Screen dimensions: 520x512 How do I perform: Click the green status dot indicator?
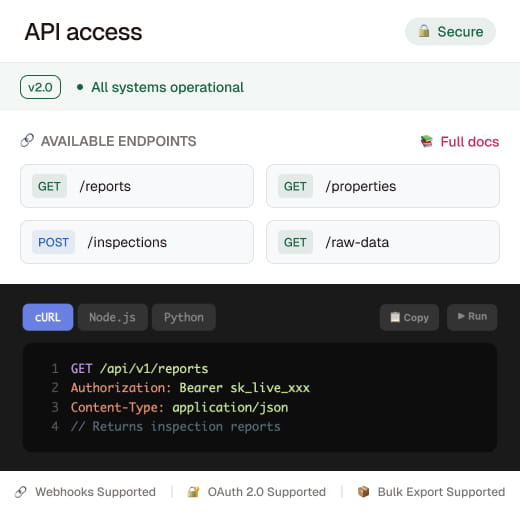[x=80, y=87]
